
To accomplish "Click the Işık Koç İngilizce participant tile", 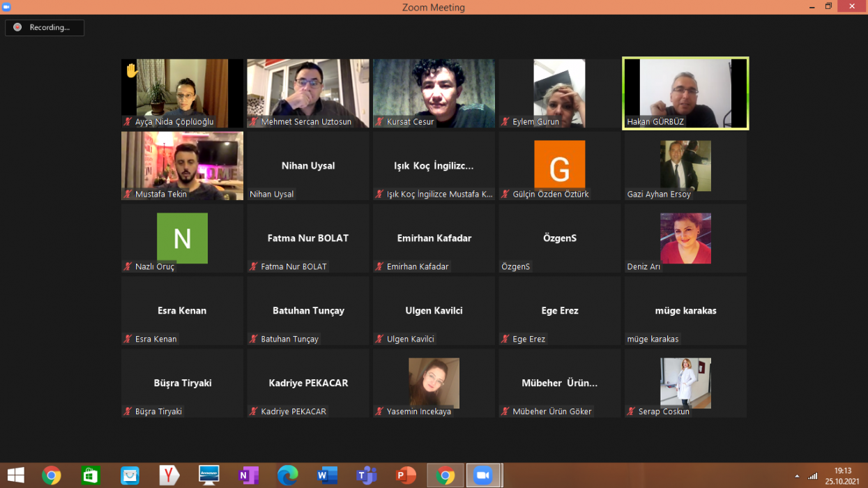I will click(x=434, y=166).
